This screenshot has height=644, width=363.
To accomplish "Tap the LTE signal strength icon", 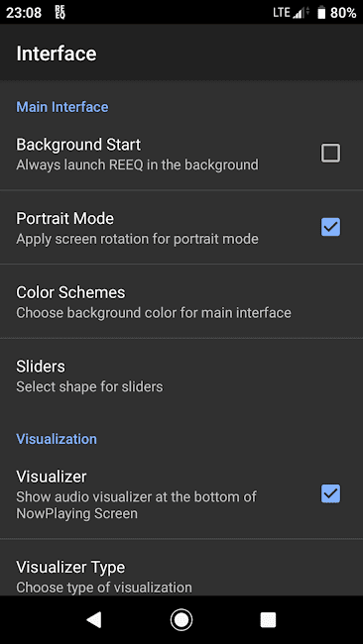I will (301, 13).
